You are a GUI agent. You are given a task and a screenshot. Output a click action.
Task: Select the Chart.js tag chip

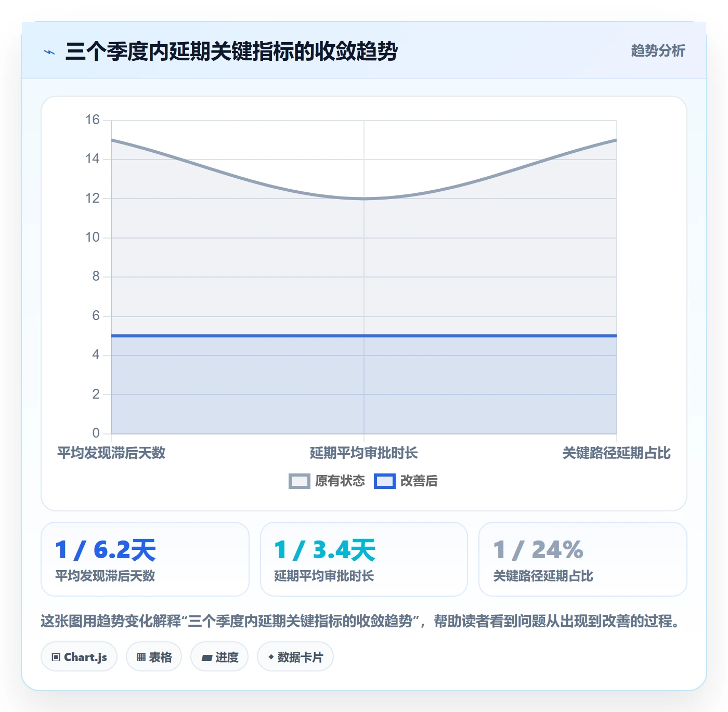[79, 657]
